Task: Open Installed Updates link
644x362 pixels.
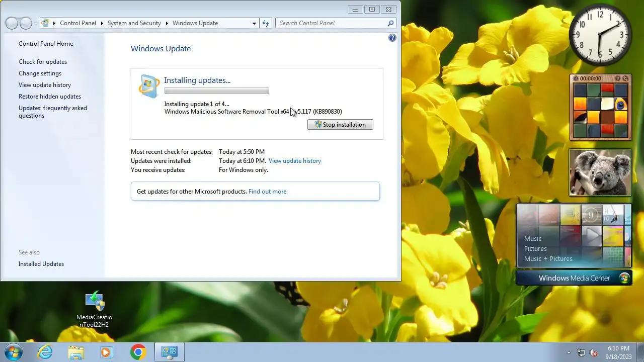Action: pos(41,264)
